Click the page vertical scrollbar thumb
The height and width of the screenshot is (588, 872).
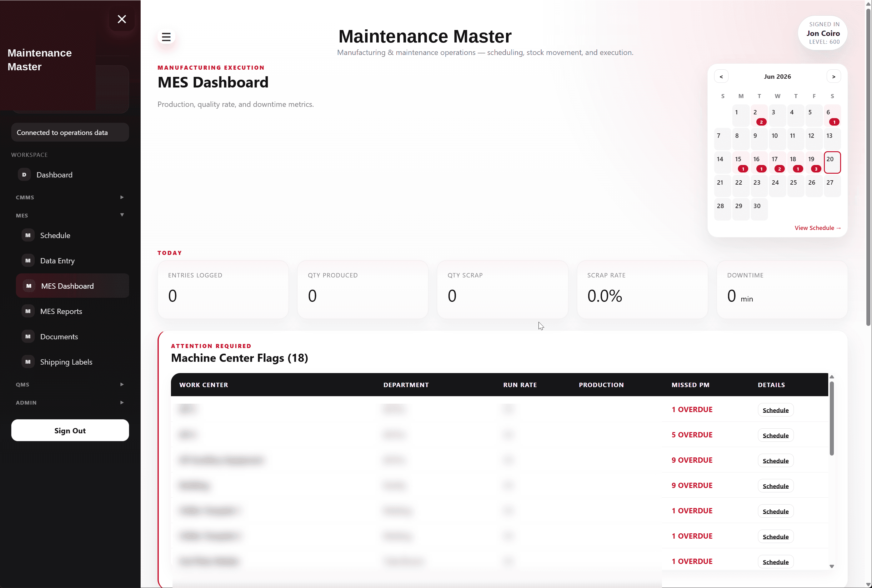click(x=868, y=167)
